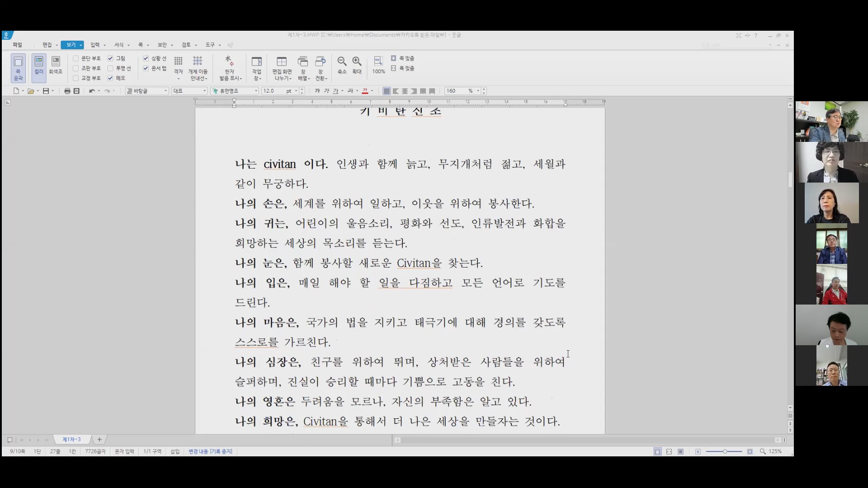Select the 컬러 color display mode
868x488 pixels.
(x=39, y=68)
